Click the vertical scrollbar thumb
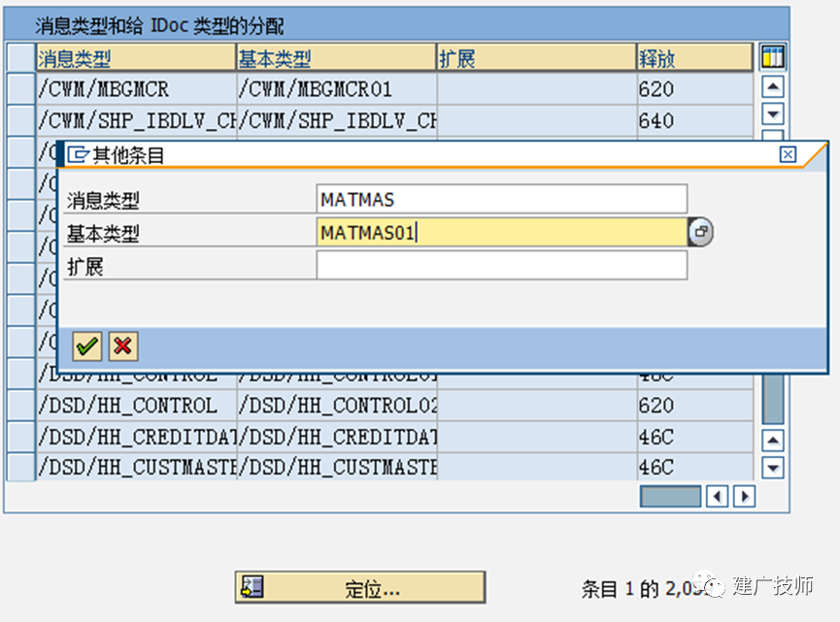The image size is (840, 622). [x=773, y=399]
